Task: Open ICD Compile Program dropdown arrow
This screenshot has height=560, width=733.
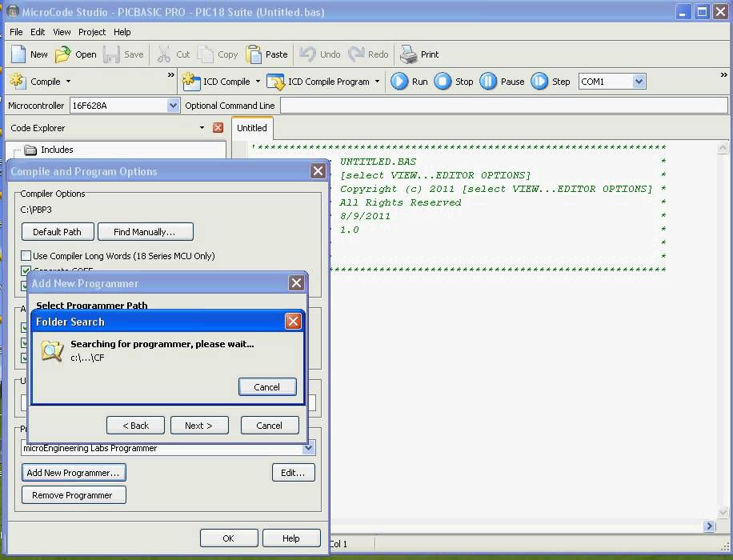Action: [377, 82]
